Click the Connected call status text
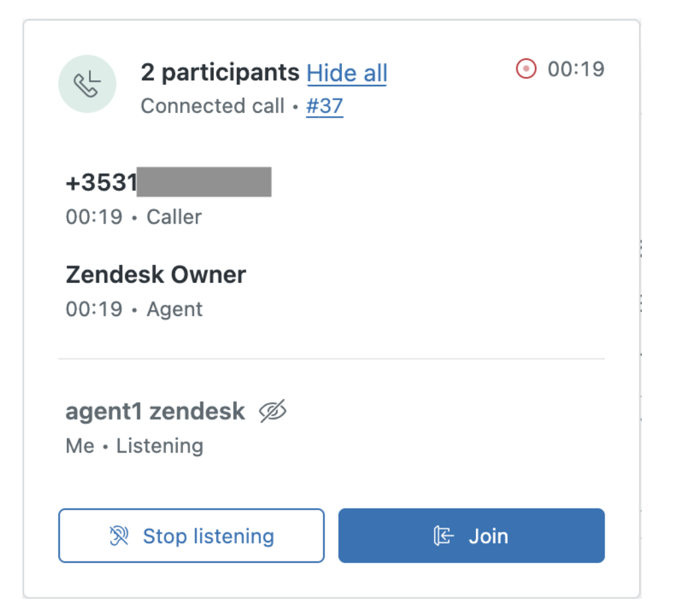The width and height of the screenshot is (677, 616). [212, 106]
